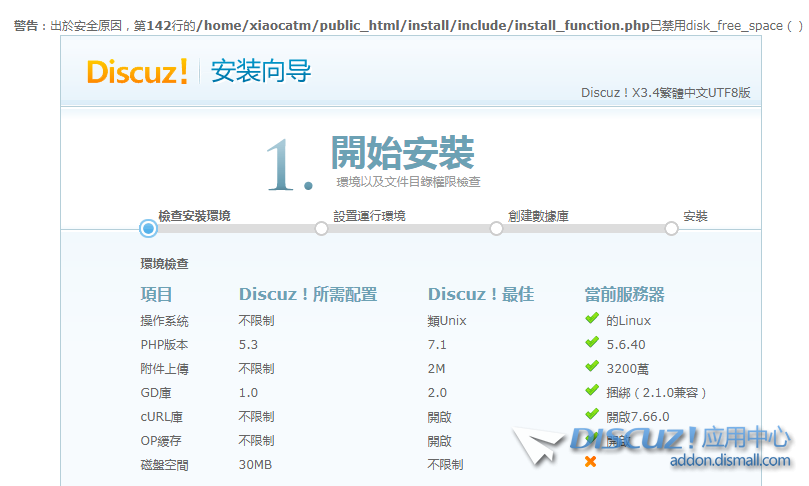Click the green check beside 開啟7.66.0

(592, 415)
